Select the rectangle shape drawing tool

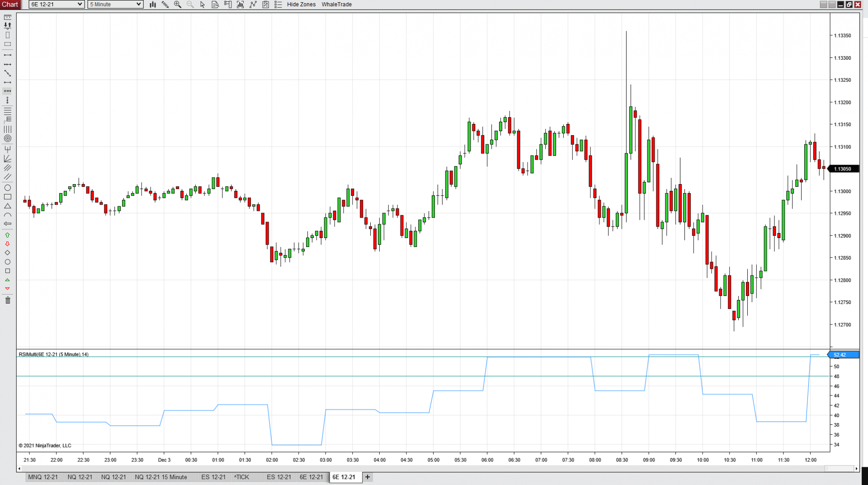8,197
